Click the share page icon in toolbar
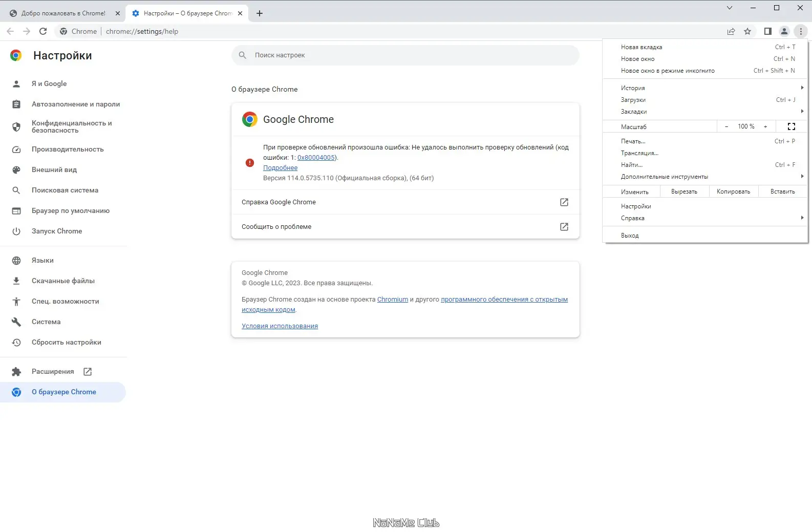Image resolution: width=812 pixels, height=532 pixels. [731, 31]
